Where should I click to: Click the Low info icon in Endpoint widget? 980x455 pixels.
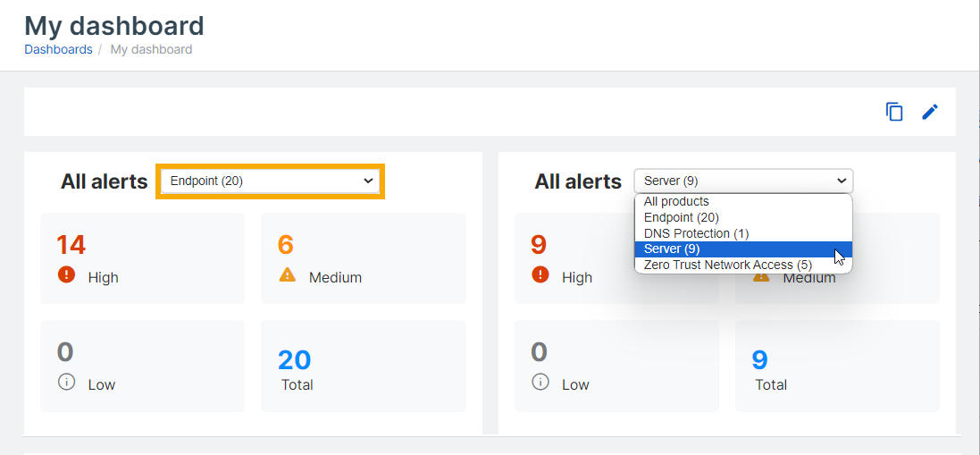coord(66,383)
